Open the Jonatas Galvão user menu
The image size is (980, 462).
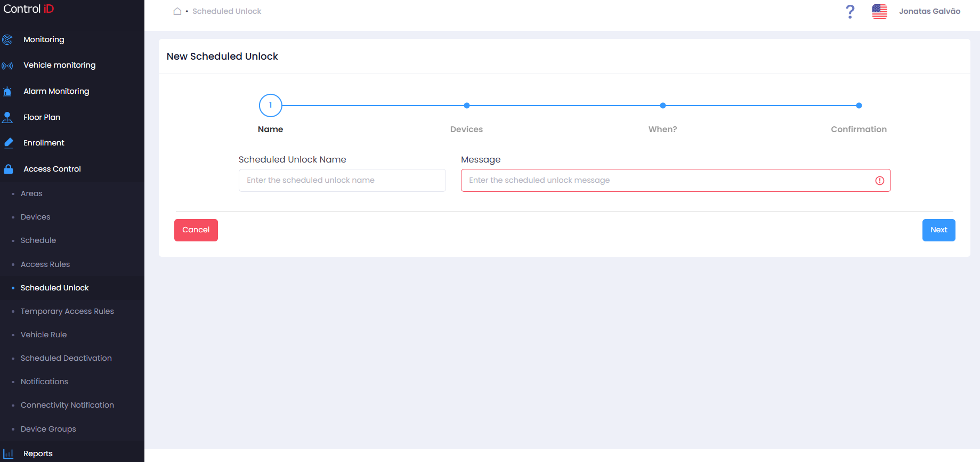pyautogui.click(x=930, y=11)
